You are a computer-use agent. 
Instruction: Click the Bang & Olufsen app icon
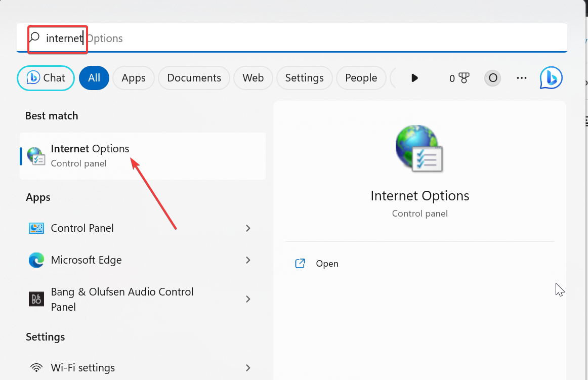[x=36, y=299]
